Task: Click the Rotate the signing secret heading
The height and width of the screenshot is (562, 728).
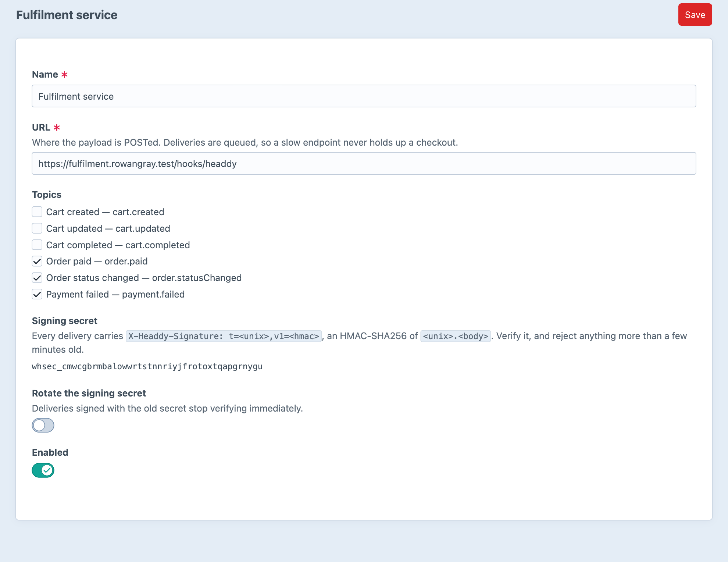Action: click(x=89, y=393)
